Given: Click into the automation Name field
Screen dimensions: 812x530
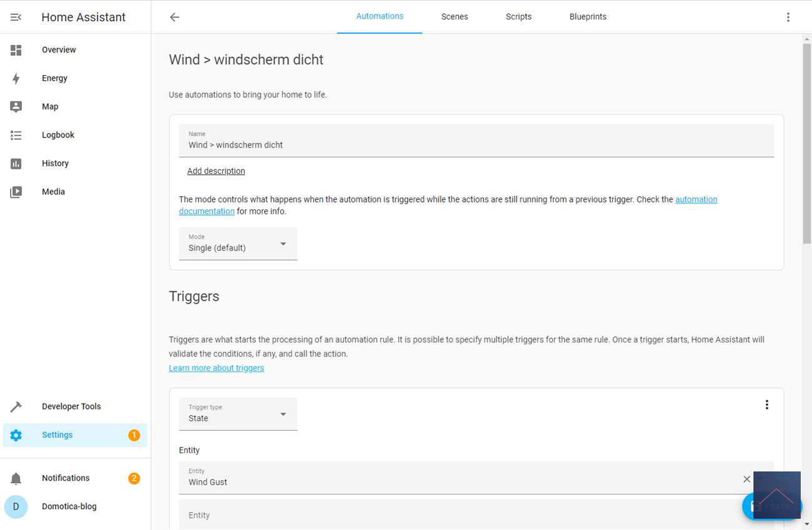Looking at the screenshot, I should 476,145.
